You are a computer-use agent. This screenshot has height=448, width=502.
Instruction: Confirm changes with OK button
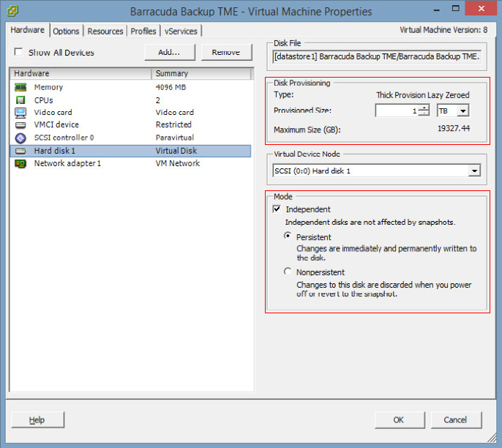coord(400,420)
